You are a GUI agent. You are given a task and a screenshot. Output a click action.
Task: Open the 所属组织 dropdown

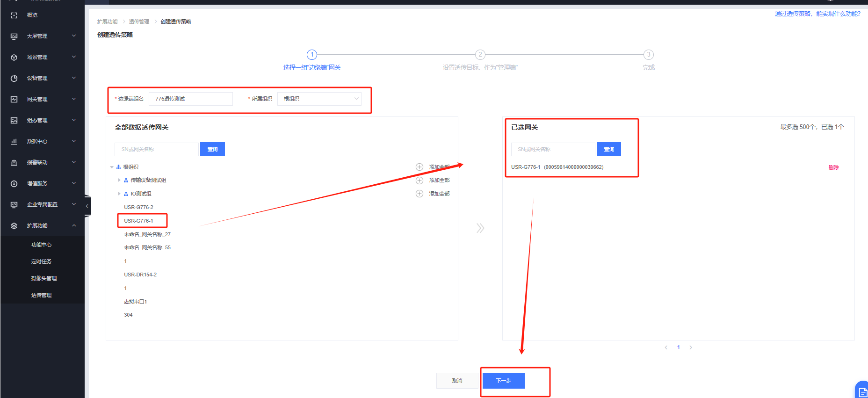319,99
